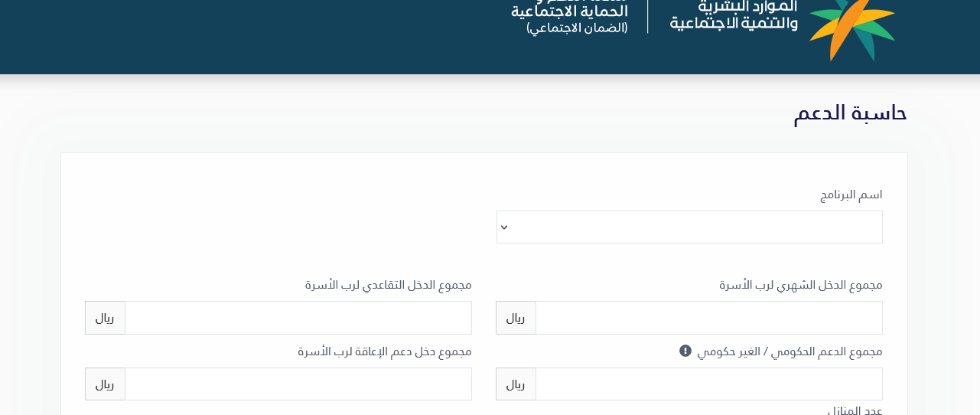Click the مجموع الدخل الشهري لرب الأسرة label
This screenshot has width=980, height=415.
click(x=800, y=285)
